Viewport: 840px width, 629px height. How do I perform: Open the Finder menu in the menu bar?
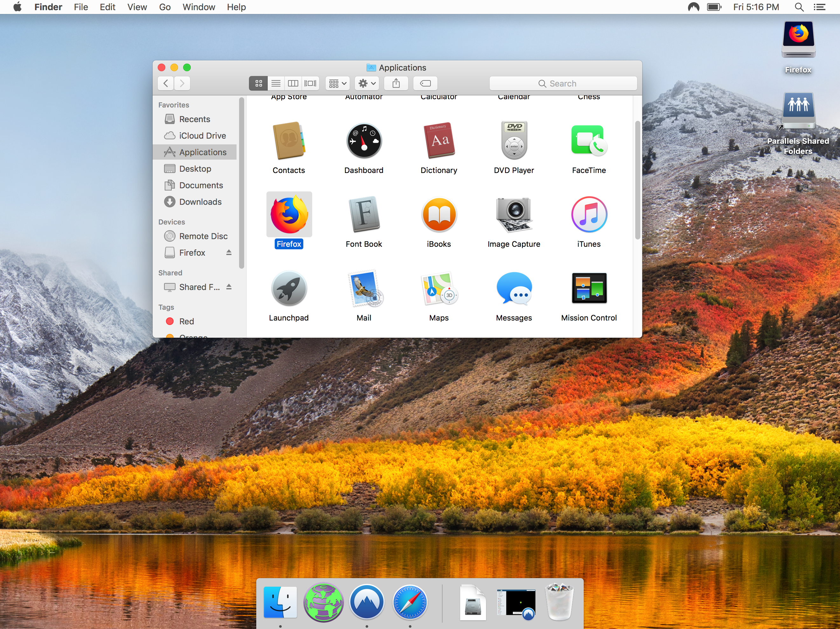tap(48, 7)
